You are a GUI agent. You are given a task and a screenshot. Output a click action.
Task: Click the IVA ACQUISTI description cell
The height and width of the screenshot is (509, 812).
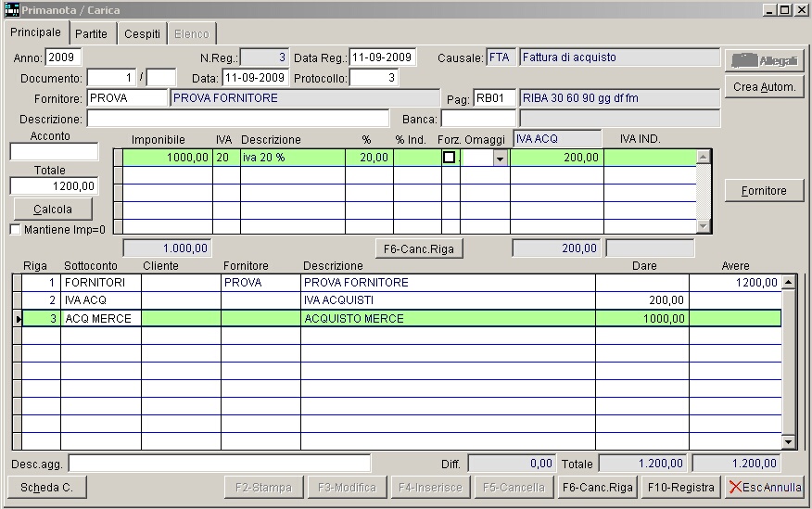click(448, 300)
